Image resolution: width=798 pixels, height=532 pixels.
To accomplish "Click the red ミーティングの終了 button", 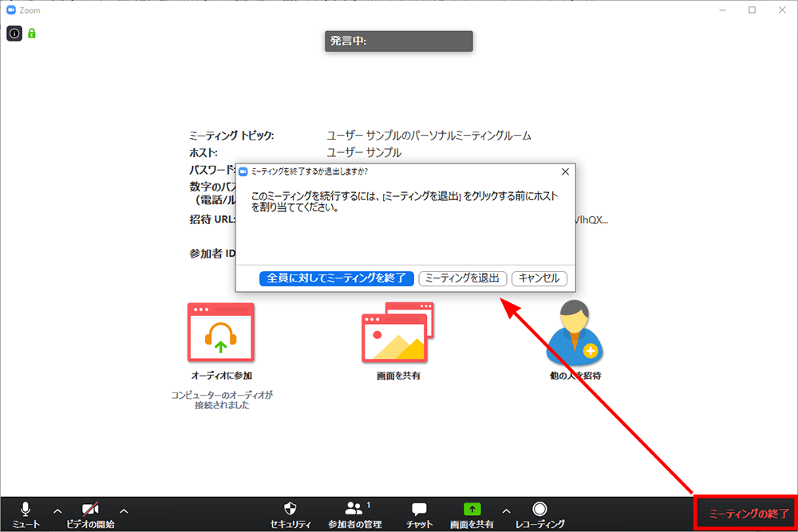I will (745, 513).
